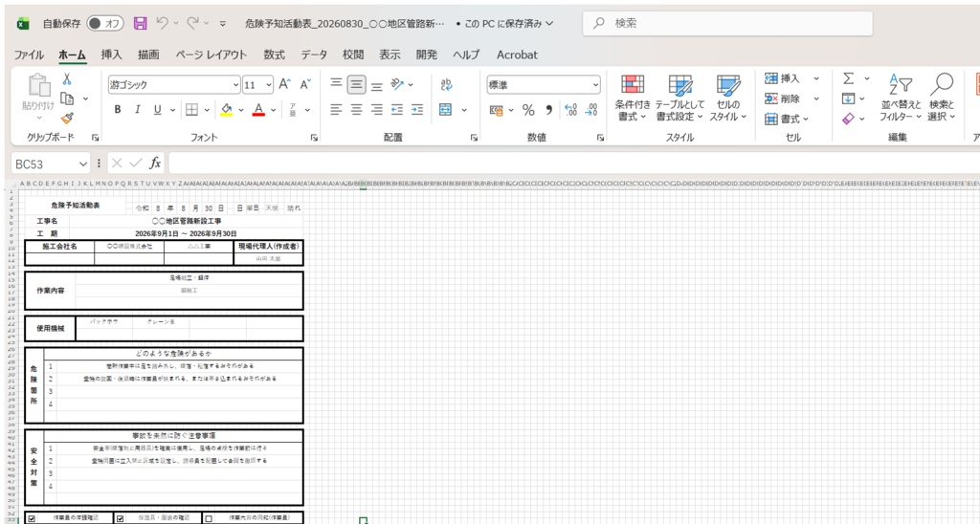Click the Save floppy disk icon
This screenshot has height=524, width=980.
pyautogui.click(x=141, y=24)
